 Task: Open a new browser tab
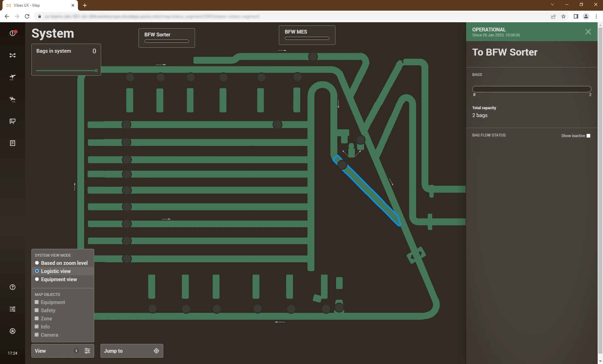tap(85, 5)
